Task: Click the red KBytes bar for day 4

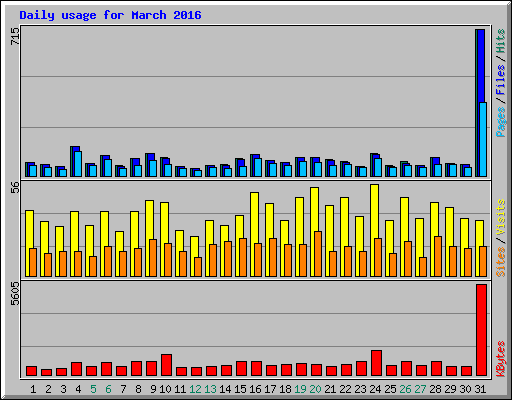Action: pos(76,369)
